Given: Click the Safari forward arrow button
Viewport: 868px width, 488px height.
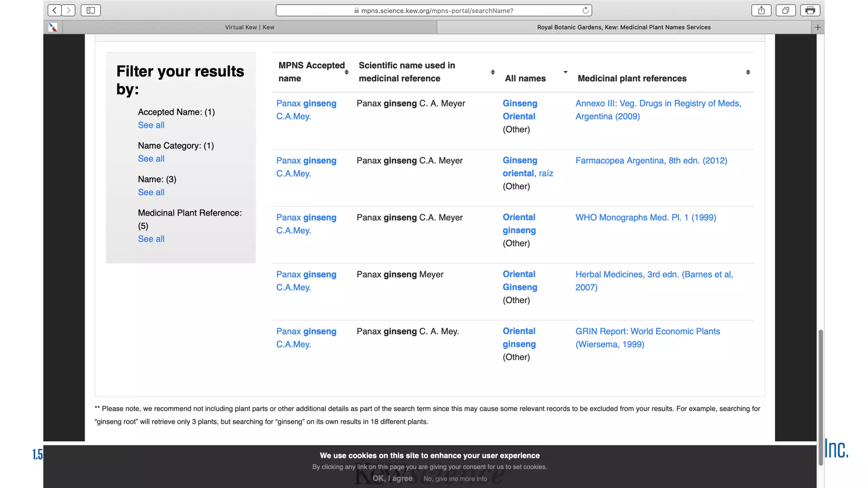Looking at the screenshot, I should pyautogui.click(x=68, y=10).
